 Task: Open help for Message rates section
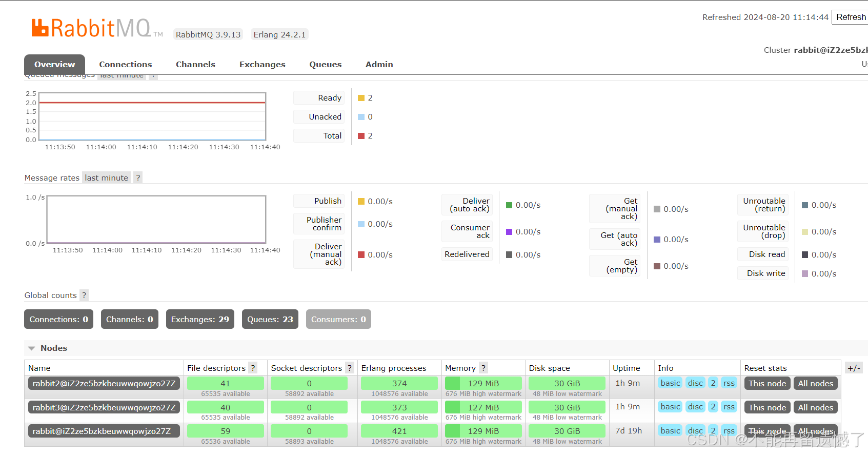tap(138, 177)
